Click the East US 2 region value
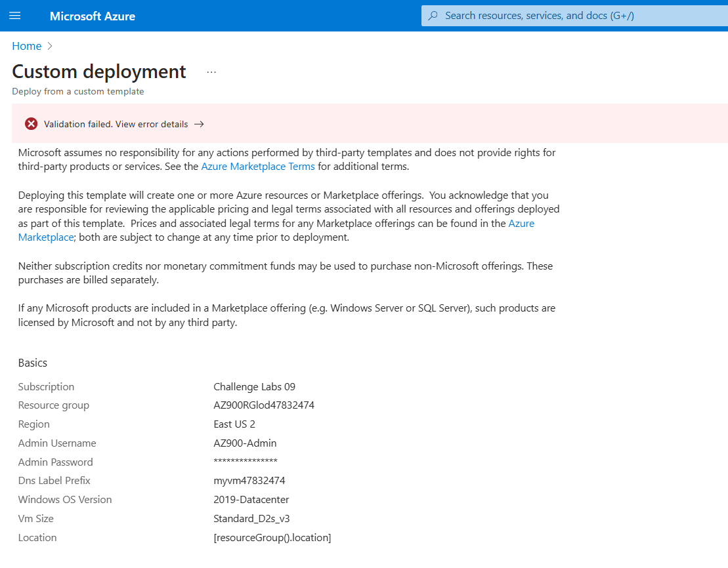 (234, 424)
